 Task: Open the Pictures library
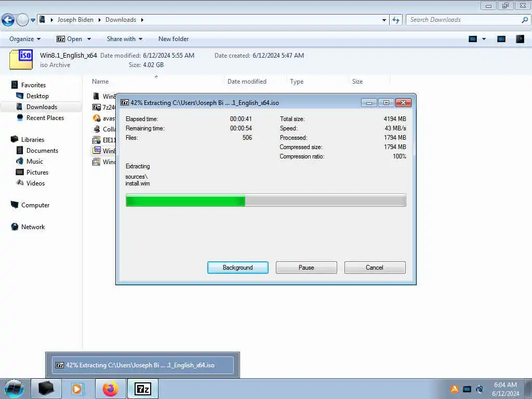click(x=37, y=172)
